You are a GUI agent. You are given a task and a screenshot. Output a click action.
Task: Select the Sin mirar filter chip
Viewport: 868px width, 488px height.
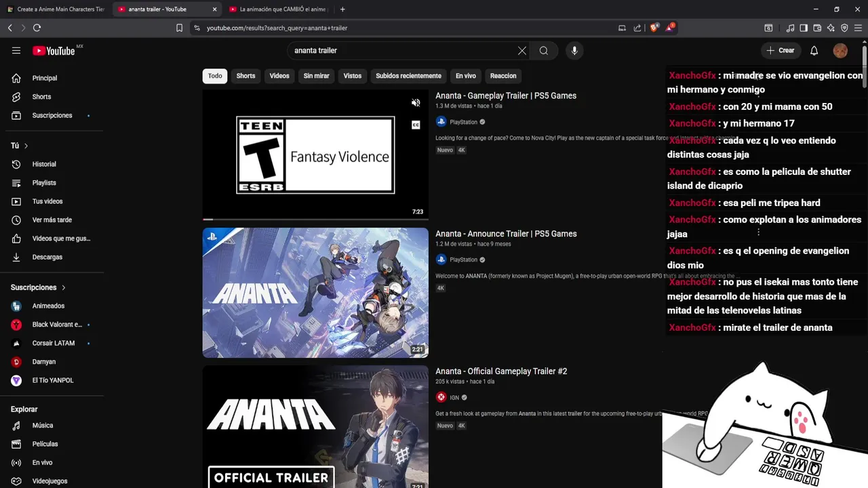coord(316,76)
